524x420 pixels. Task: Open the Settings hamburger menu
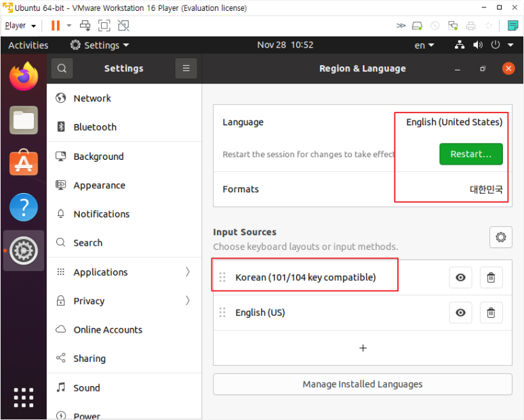[186, 68]
